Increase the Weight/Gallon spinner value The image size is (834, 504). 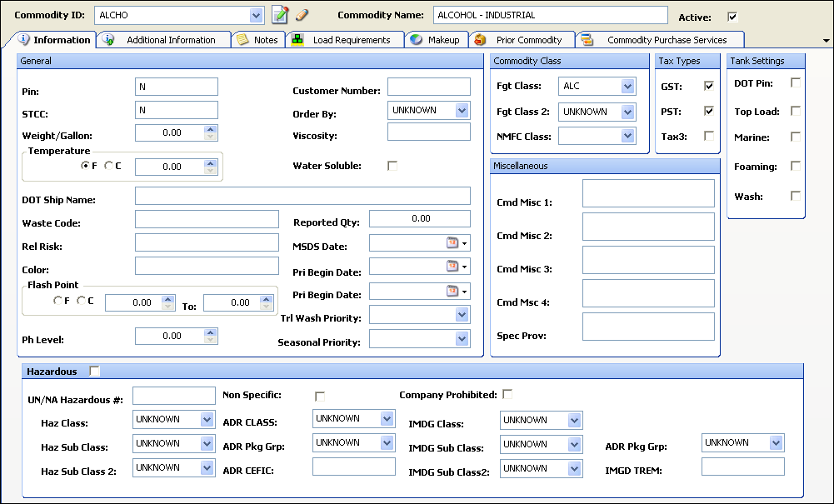pos(211,129)
